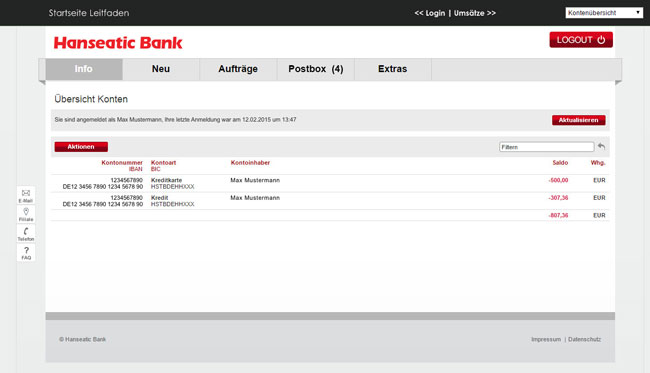Open the Datenschutz footer link
The image size is (650, 373).
585,339
